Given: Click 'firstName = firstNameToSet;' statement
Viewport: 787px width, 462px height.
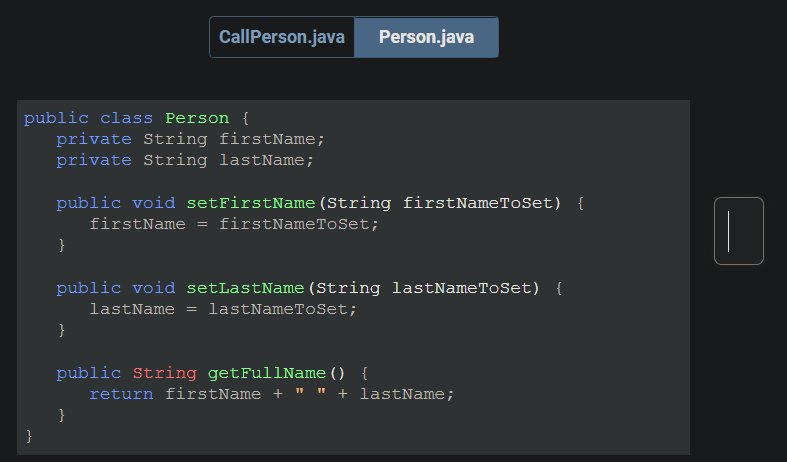Looking at the screenshot, I should (x=234, y=224).
